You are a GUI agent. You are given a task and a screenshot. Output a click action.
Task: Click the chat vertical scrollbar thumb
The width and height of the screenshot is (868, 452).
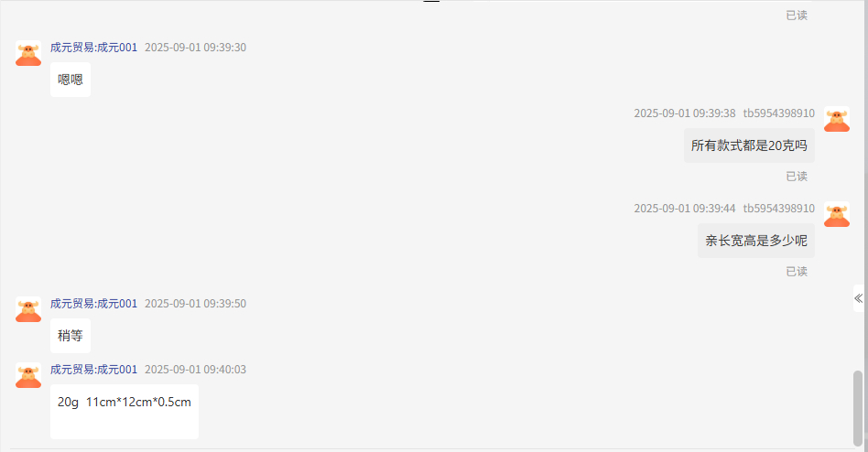[858, 408]
